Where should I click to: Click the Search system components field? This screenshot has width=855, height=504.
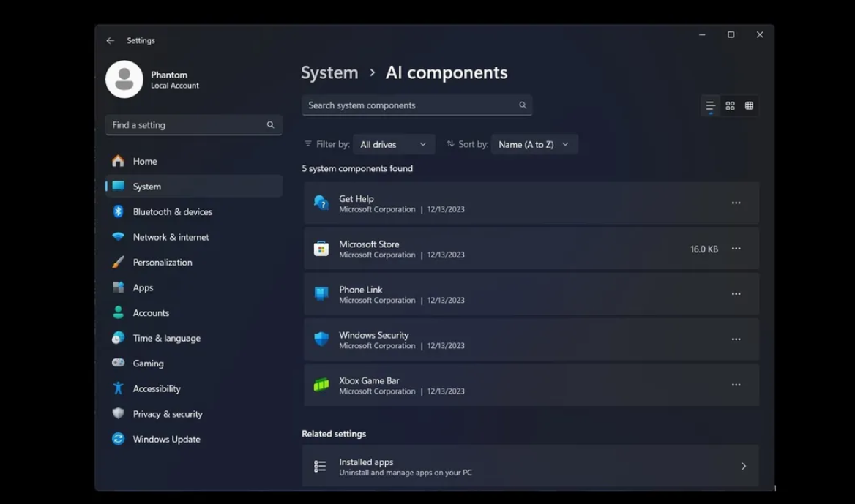pyautogui.click(x=410, y=105)
